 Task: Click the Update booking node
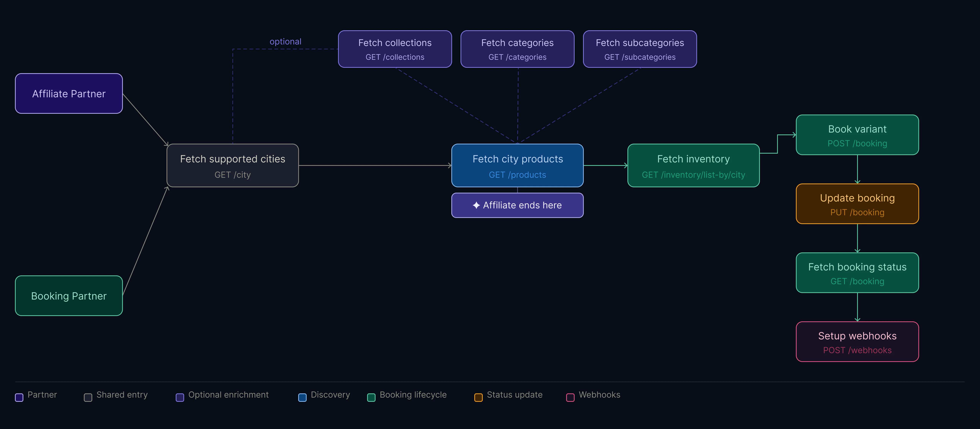[x=857, y=204]
